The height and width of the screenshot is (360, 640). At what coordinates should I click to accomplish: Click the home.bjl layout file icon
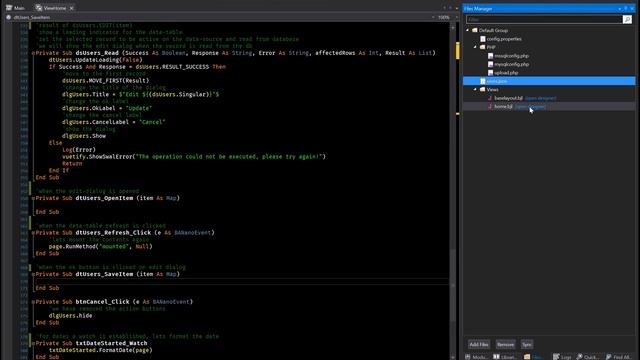490,107
